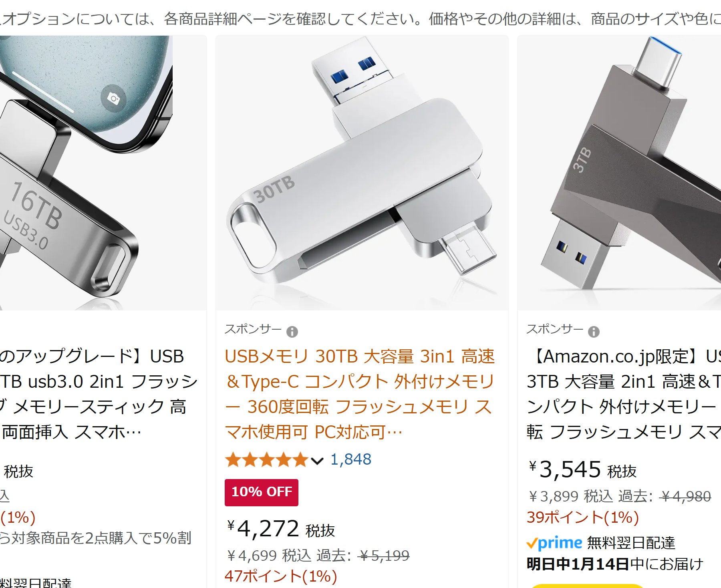Click the 39ポイント(1%) text
The height and width of the screenshot is (588, 721).
point(582,517)
